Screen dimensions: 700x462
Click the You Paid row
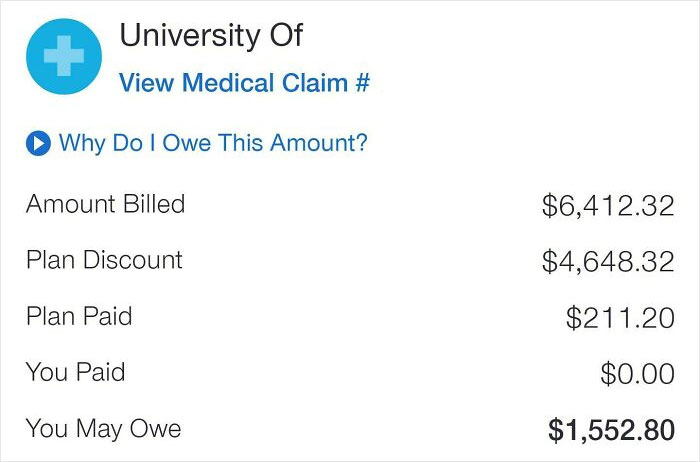point(350,374)
